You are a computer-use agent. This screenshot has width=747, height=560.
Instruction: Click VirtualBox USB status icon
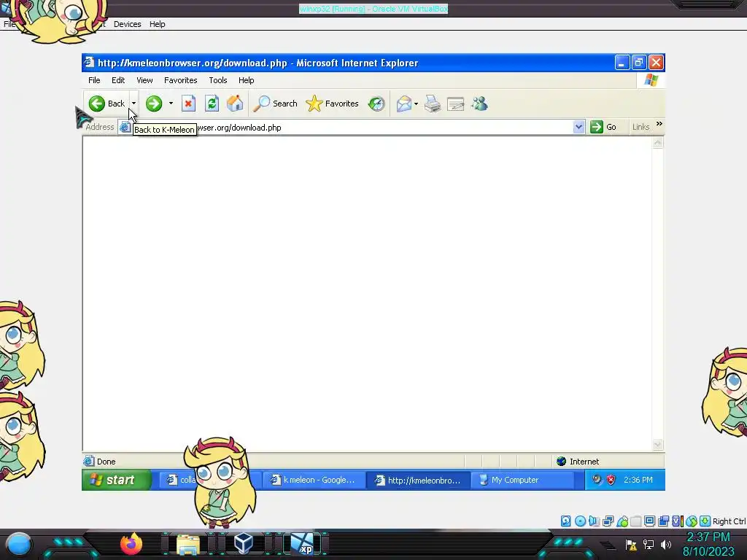coord(622,521)
